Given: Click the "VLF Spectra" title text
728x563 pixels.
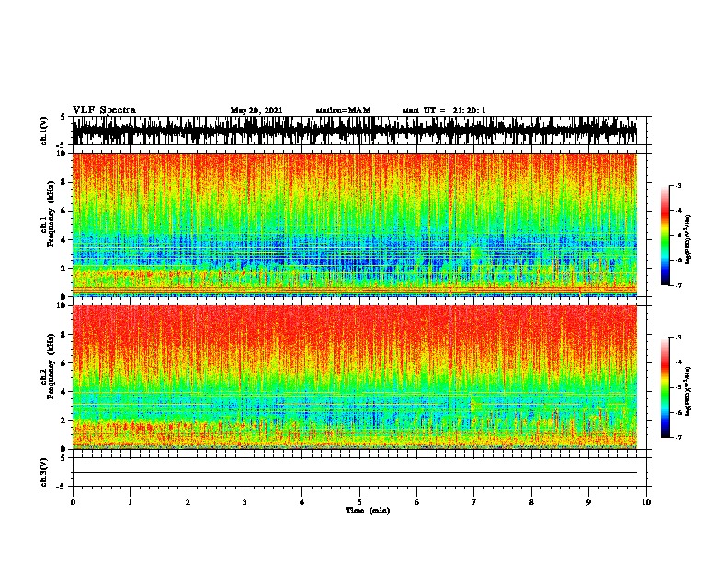Looking at the screenshot, I should click(x=104, y=109).
